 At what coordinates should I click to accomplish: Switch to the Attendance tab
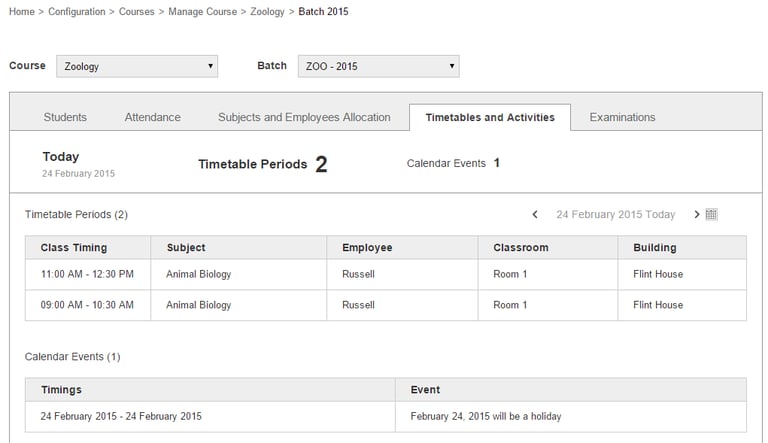click(153, 117)
